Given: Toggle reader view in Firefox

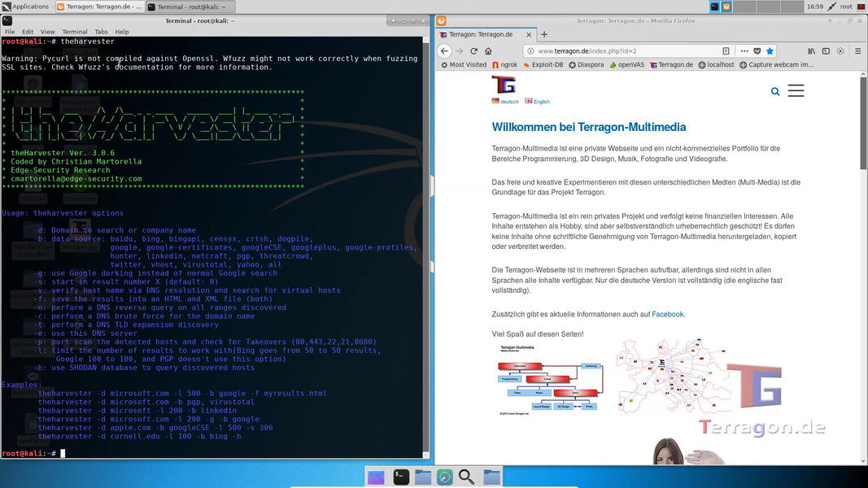Looking at the screenshot, I should 726,51.
